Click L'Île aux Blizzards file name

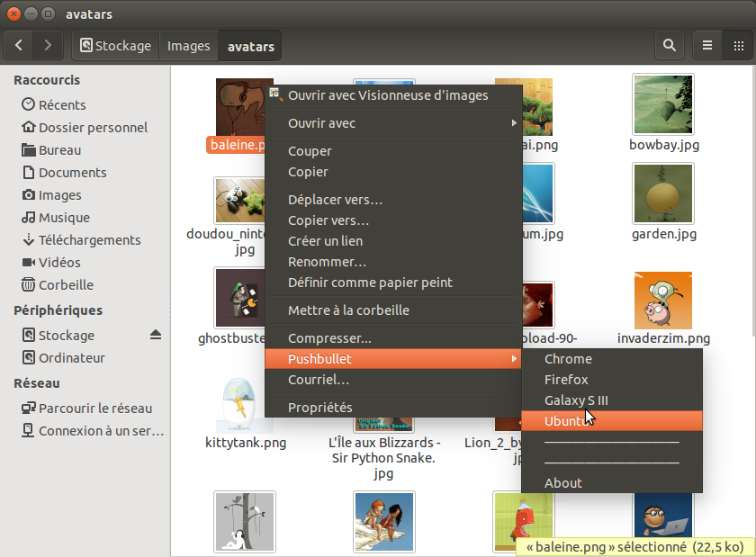click(383, 458)
